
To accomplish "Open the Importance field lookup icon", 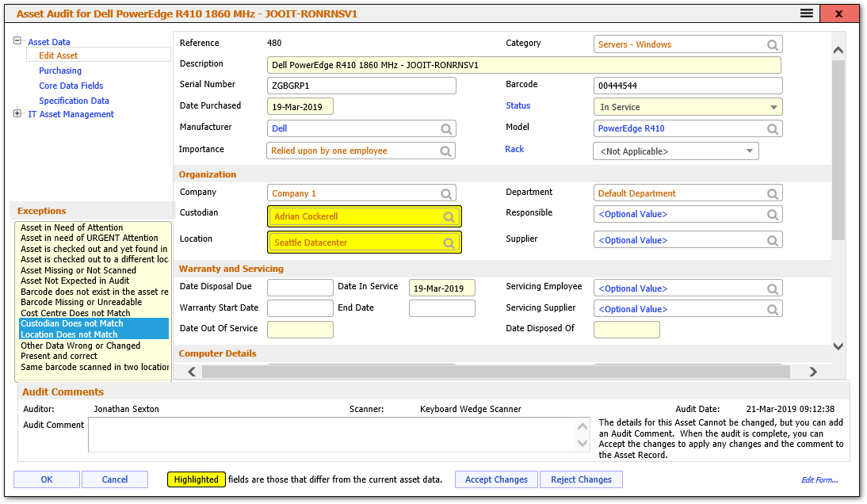I will pyautogui.click(x=446, y=149).
